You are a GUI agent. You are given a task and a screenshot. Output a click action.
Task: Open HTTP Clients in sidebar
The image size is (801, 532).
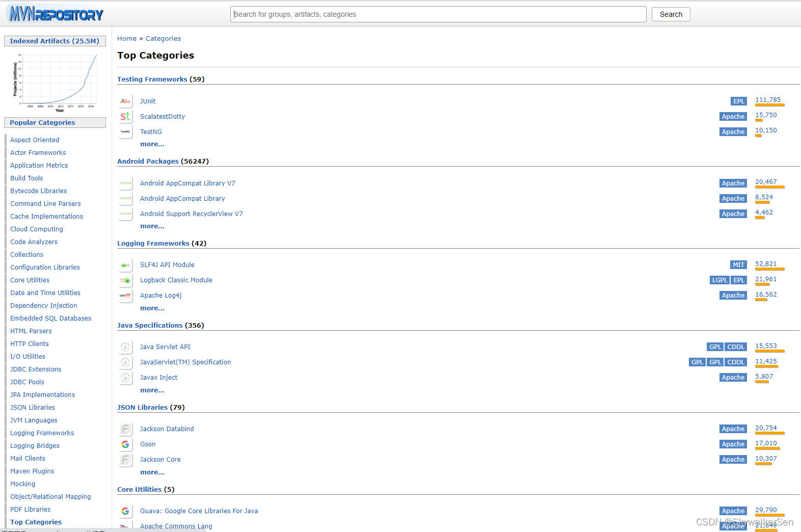click(x=30, y=344)
